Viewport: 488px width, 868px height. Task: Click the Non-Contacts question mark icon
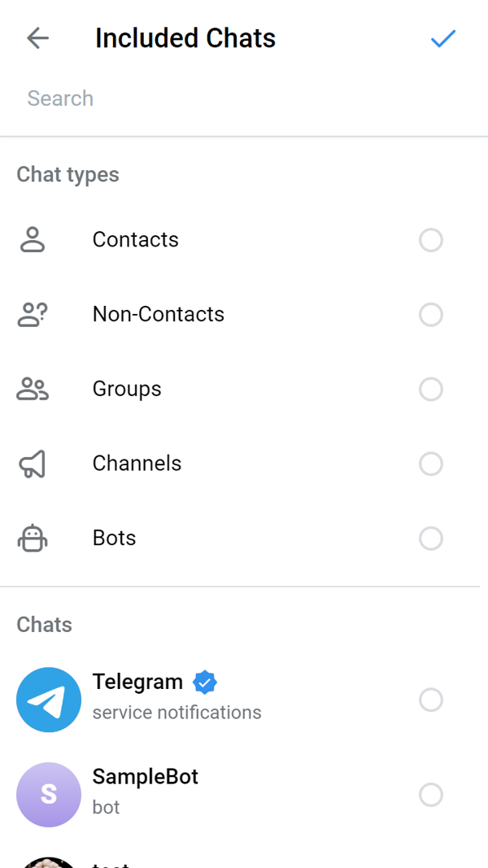point(33,315)
